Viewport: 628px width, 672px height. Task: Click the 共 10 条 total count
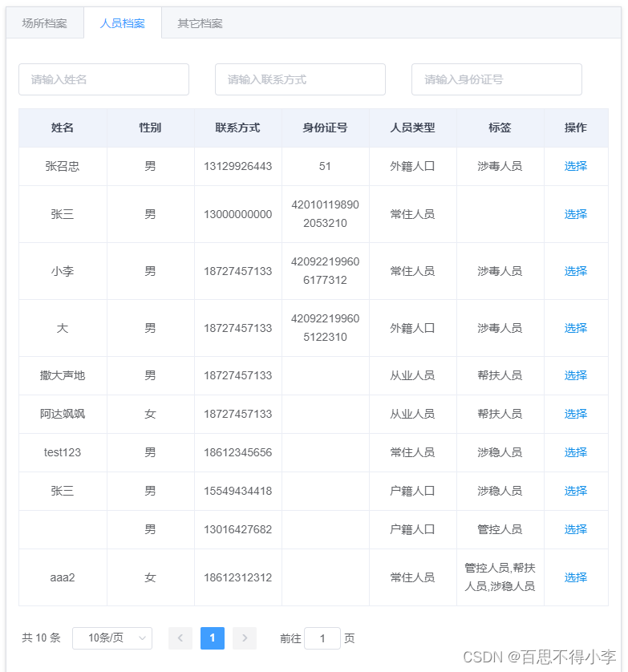click(x=41, y=638)
